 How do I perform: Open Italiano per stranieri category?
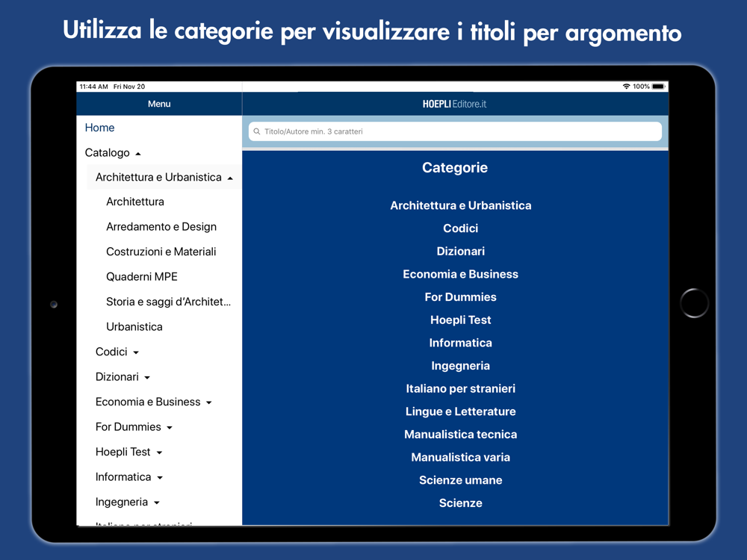tap(461, 388)
